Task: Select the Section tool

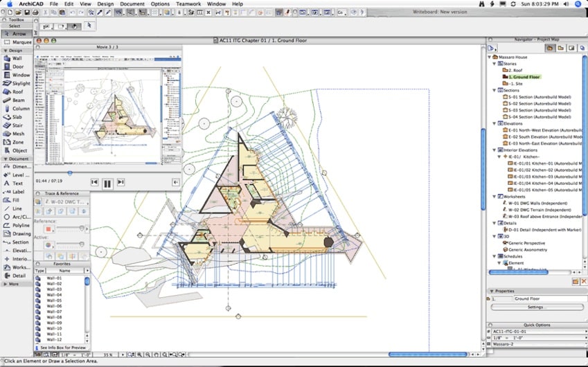Action: coord(17,242)
